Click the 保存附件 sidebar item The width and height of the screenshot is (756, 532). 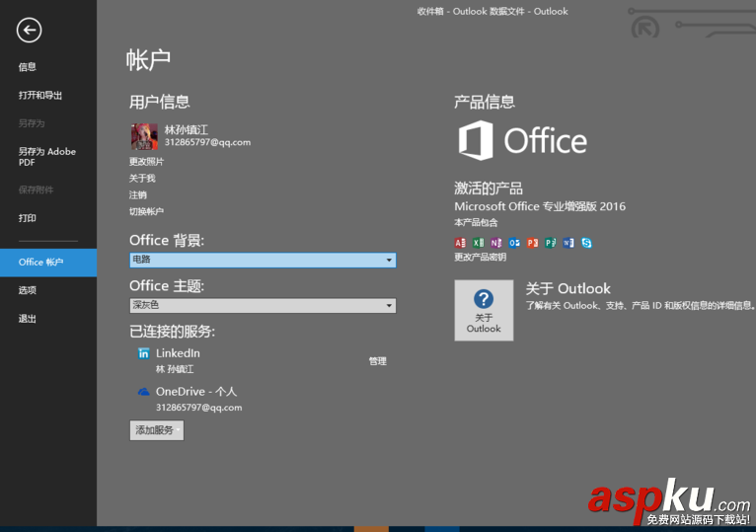[37, 190]
